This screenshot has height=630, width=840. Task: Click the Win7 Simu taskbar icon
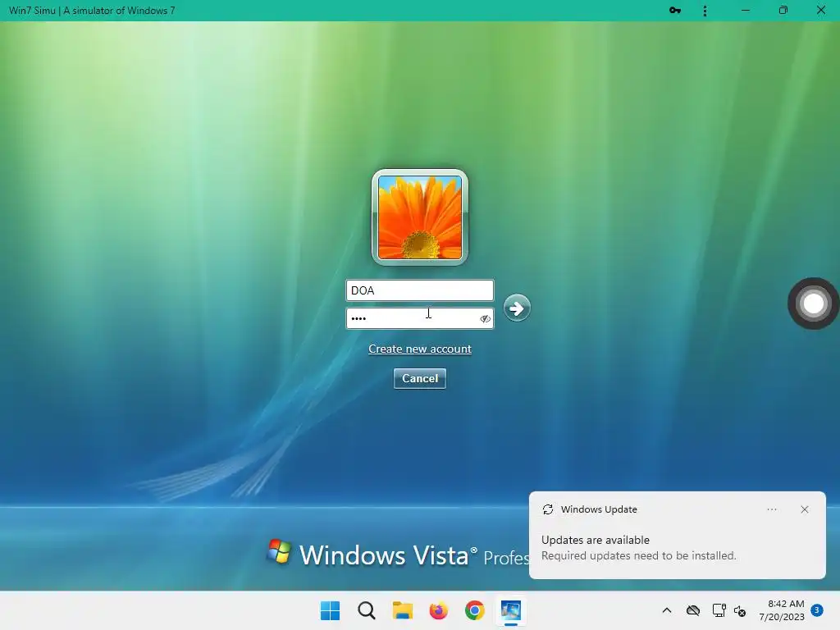click(x=510, y=610)
